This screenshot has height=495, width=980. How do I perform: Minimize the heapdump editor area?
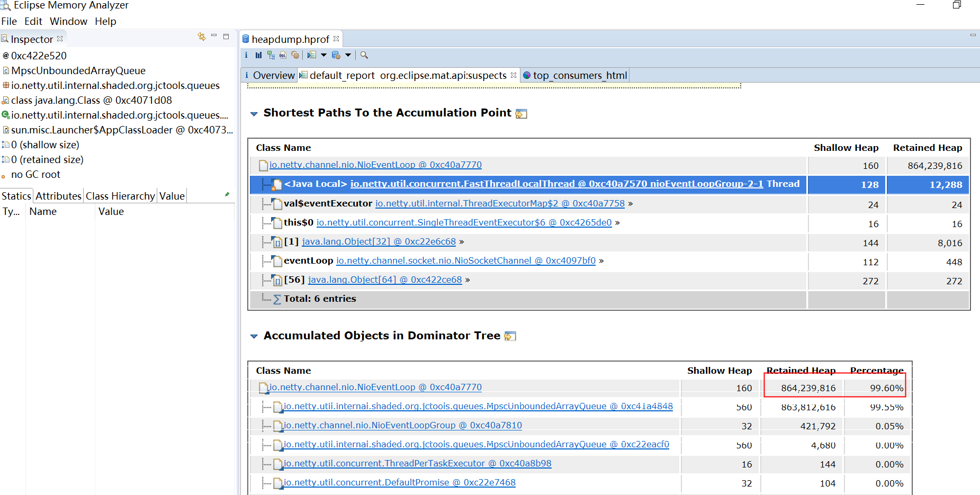(x=973, y=35)
